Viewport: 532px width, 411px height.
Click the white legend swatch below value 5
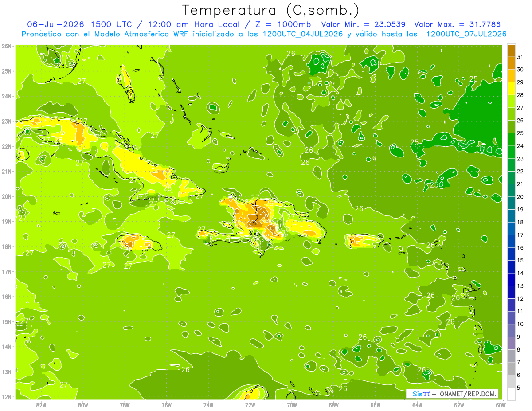512,393
